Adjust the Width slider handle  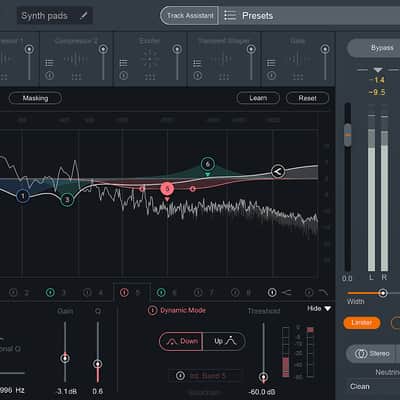click(x=383, y=293)
